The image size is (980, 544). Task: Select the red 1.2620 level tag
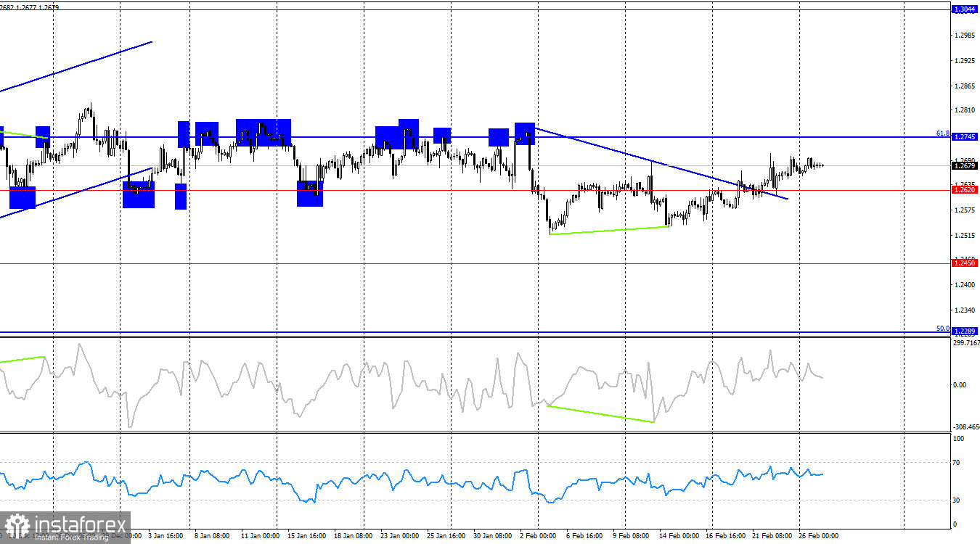click(964, 190)
